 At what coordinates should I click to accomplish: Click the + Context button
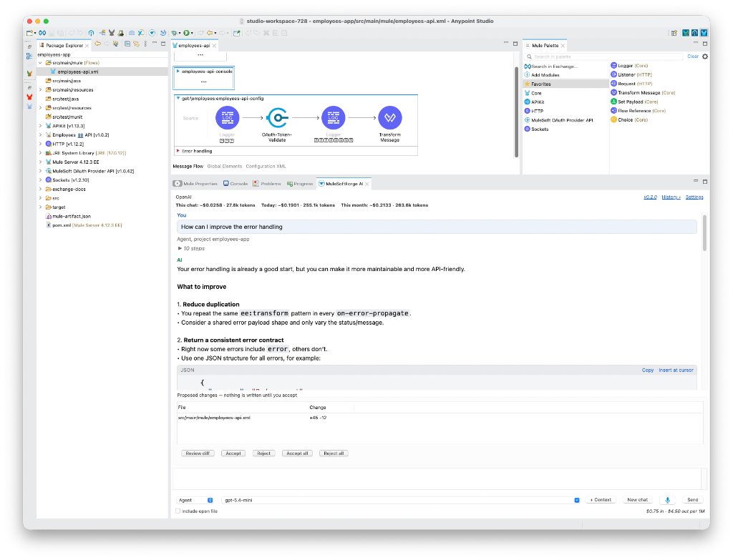pos(601,500)
